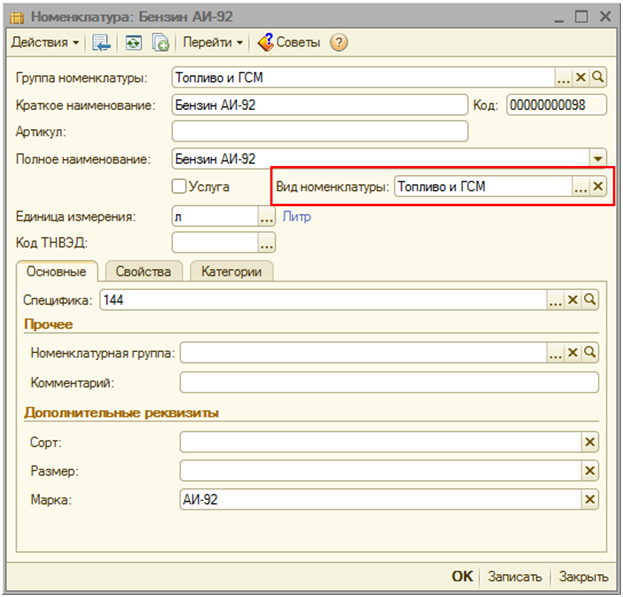Switch to the Свойства tab

[x=143, y=271]
